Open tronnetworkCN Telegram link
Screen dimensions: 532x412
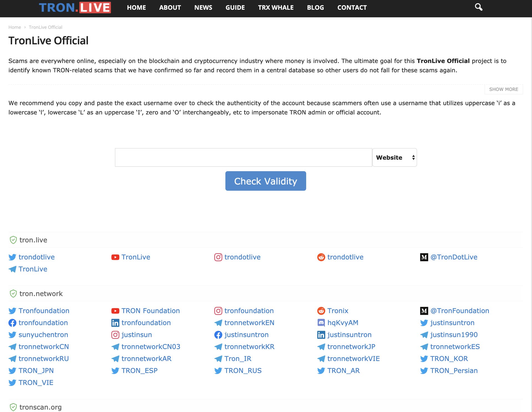point(44,347)
